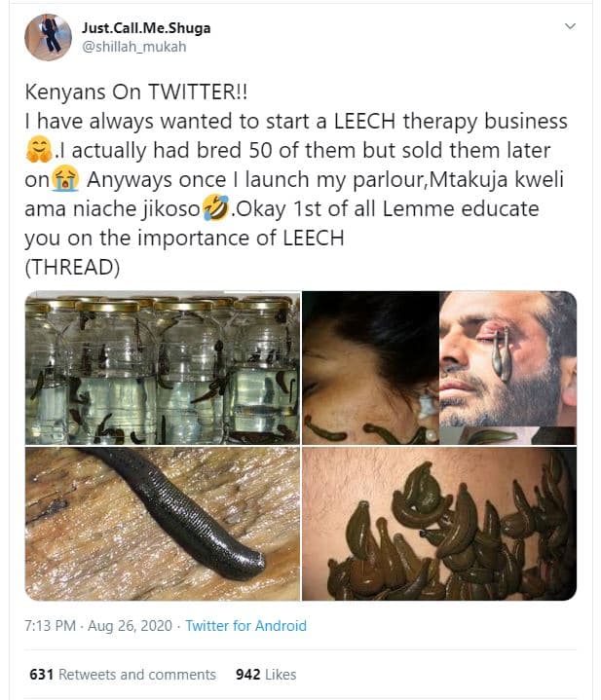Click the (THREAD) text in tweet
The width and height of the screenshot is (601, 700).
point(71,268)
